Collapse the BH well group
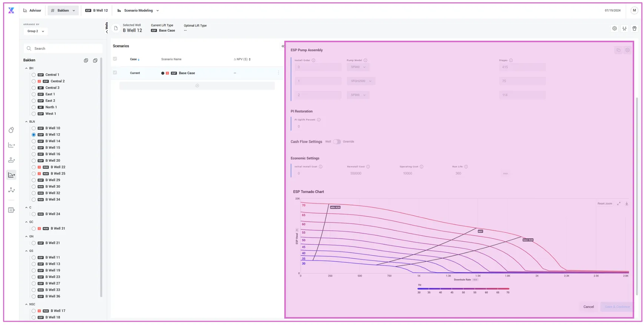Screen dimensions: 644x325 [26, 68]
